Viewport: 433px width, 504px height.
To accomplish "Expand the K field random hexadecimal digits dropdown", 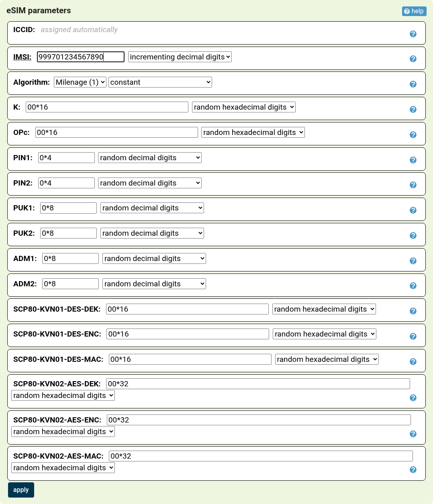I will [243, 107].
